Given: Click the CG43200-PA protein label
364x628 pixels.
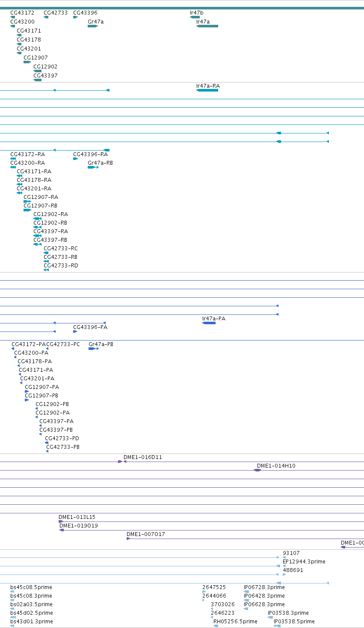Looking at the screenshot, I should 31,353.
